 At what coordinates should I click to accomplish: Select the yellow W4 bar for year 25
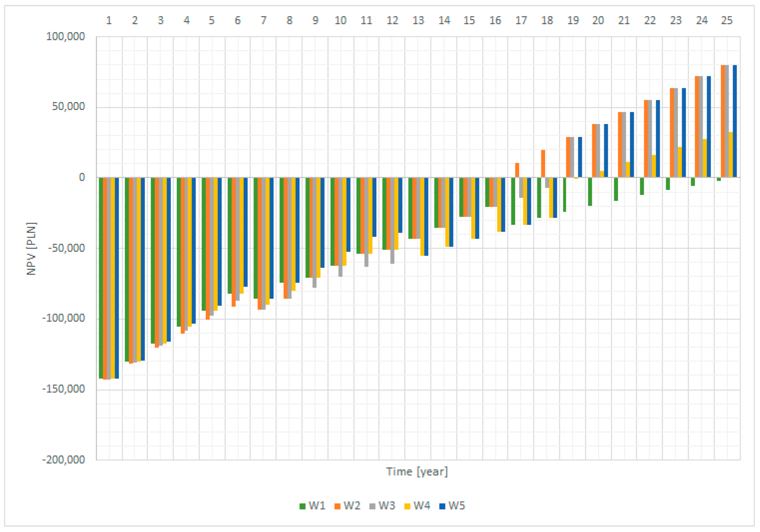730,155
